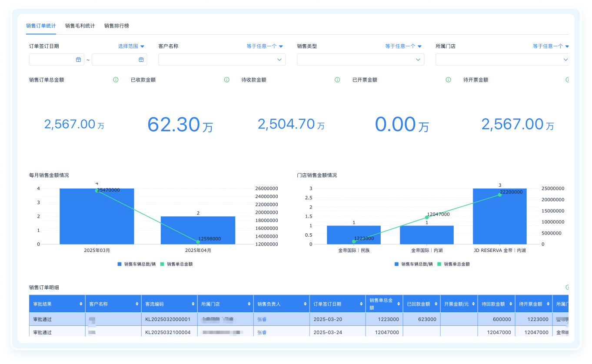
Task: Click the 2025-03-24 date cell
Action: coord(337,332)
